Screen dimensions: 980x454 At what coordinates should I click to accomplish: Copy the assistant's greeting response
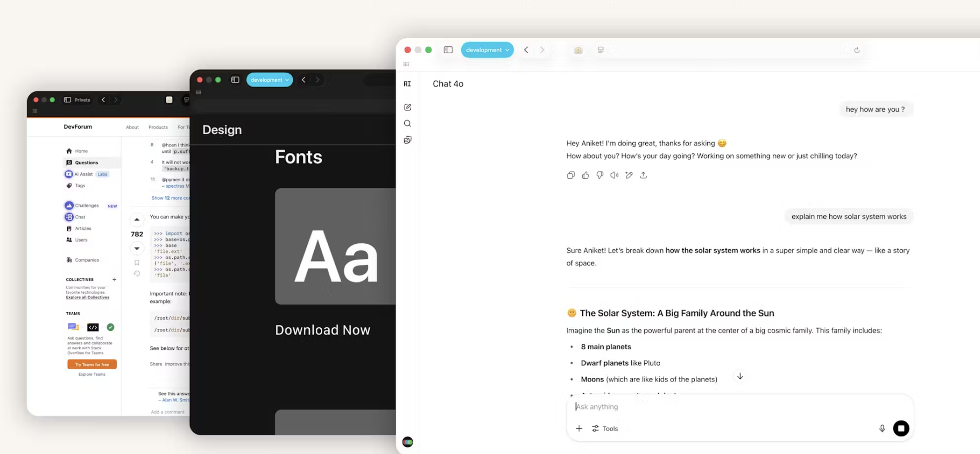coord(571,175)
